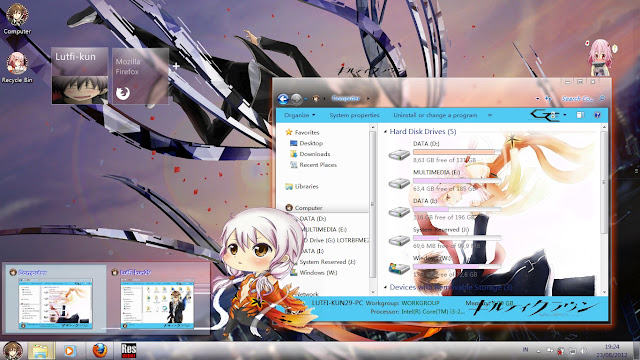640x360 pixels.
Task: Collapse Devices with Removable Storage group
Action: point(385,287)
